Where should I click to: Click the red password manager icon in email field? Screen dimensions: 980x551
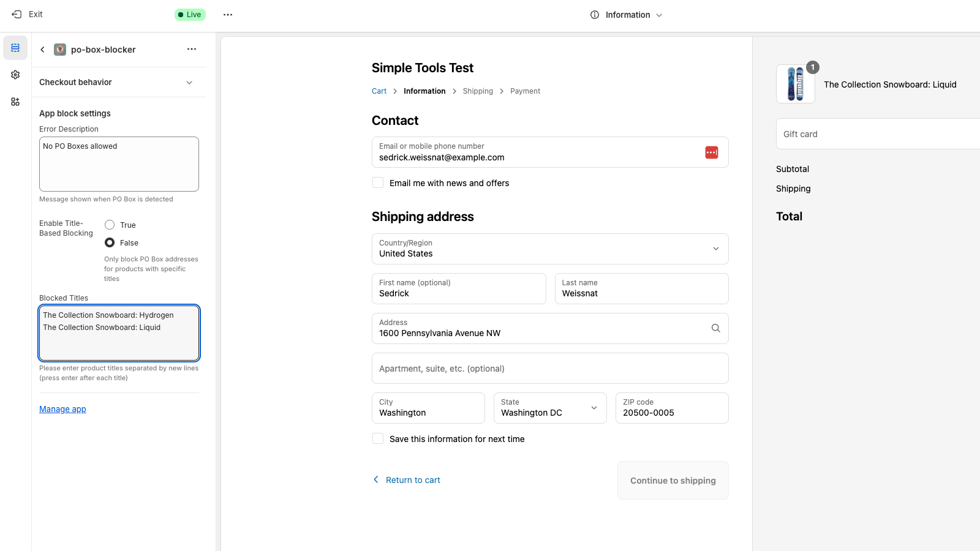[x=711, y=152]
